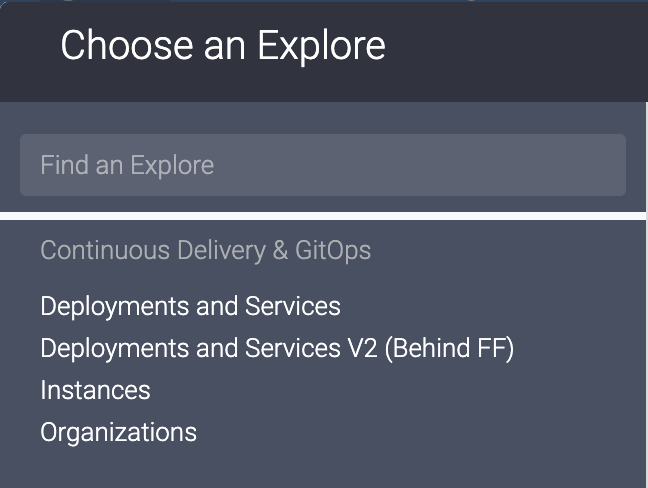Select the first explore under Continuous Delivery
The image size is (648, 488).
coord(190,306)
